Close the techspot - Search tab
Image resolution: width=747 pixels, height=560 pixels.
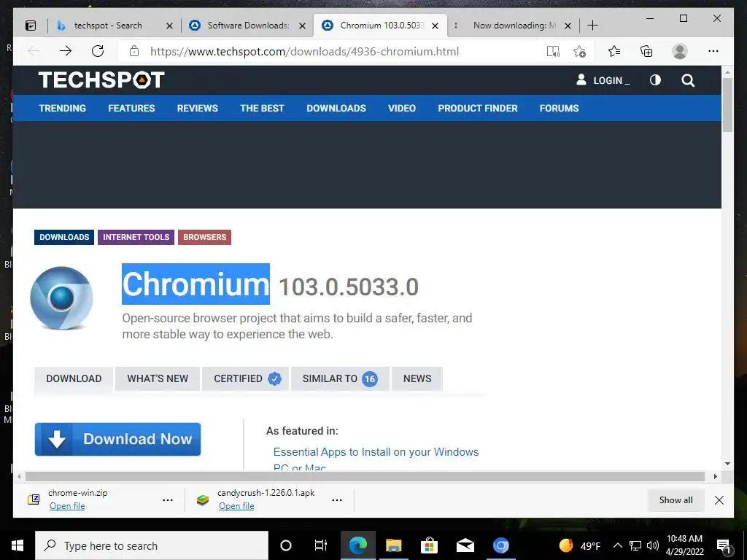[169, 26]
